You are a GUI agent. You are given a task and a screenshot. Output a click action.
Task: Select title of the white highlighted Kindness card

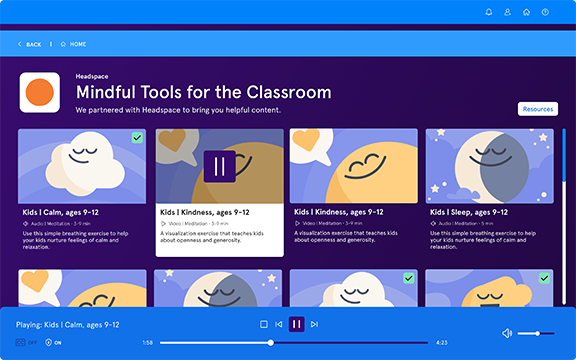coord(205,212)
